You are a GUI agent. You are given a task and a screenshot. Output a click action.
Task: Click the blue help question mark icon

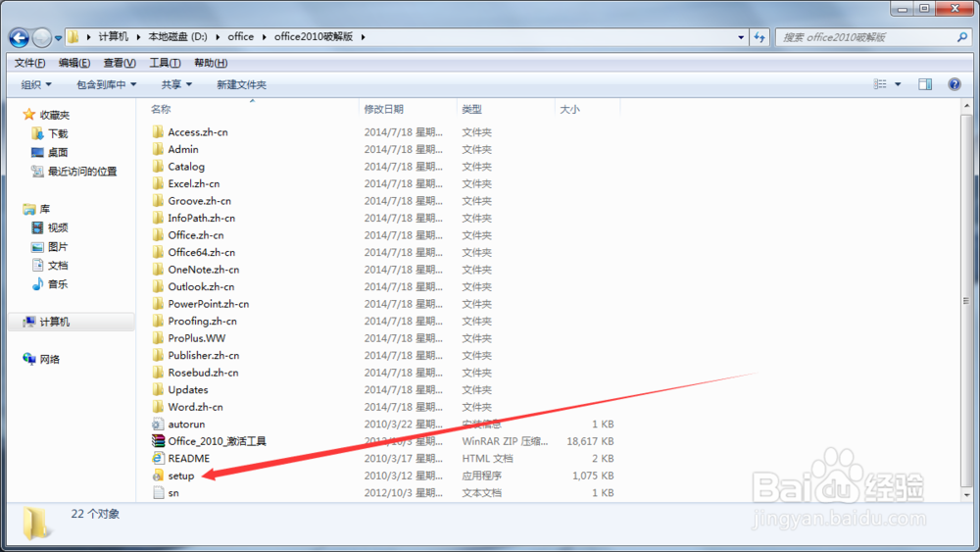tap(955, 84)
